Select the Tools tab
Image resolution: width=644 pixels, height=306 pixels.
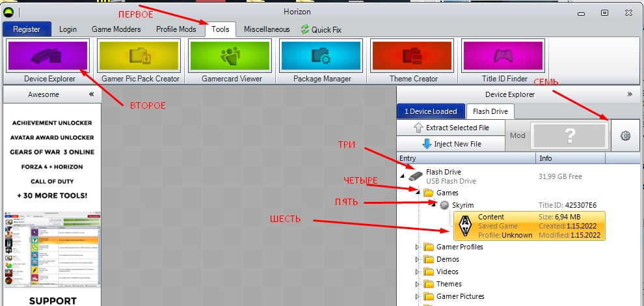point(220,29)
